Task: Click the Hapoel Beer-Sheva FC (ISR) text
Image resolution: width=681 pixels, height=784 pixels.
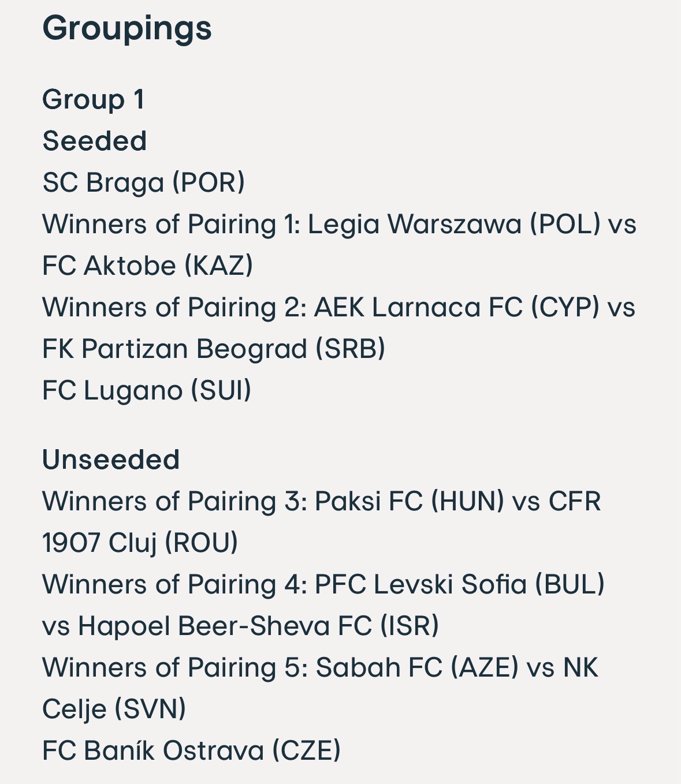Action: 259,626
